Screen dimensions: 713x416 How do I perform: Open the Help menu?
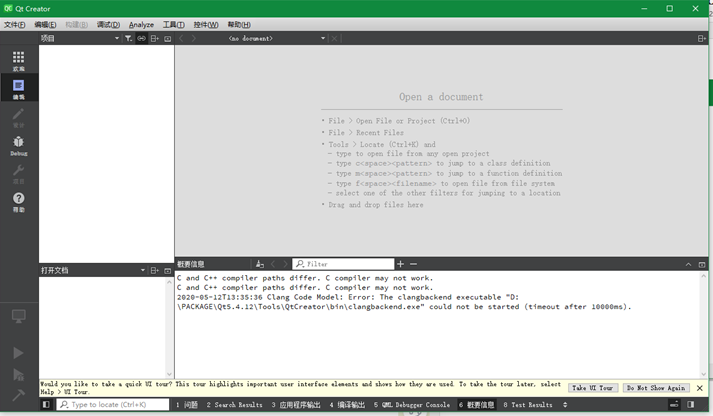[239, 25]
